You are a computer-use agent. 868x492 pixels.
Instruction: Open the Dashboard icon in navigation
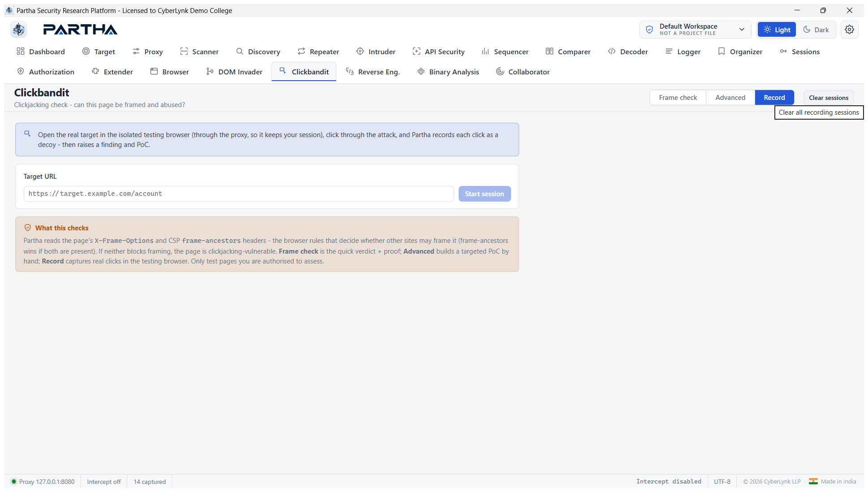point(21,52)
